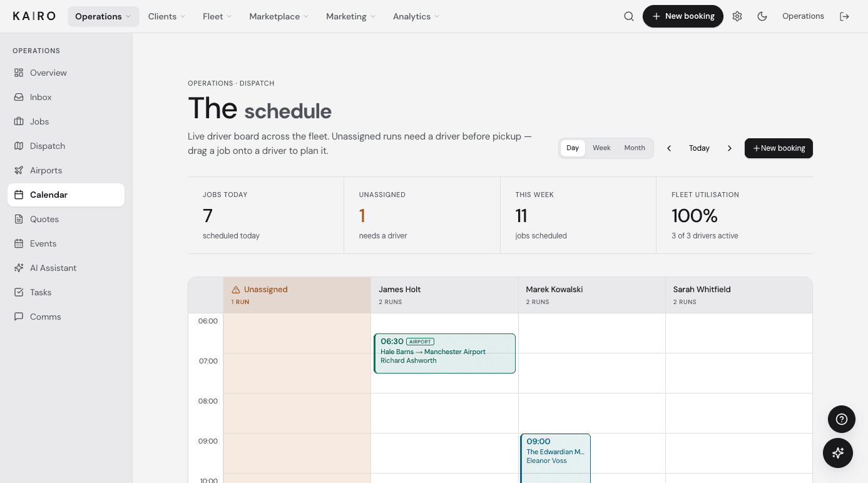Expand the Operations dropdown menu
This screenshot has width=868, height=483.
click(x=103, y=16)
